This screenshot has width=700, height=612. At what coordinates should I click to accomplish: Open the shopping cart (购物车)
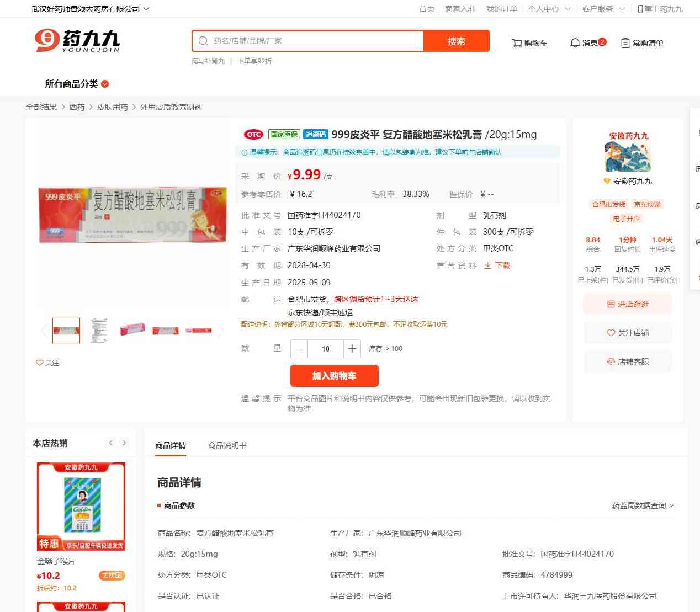529,43
